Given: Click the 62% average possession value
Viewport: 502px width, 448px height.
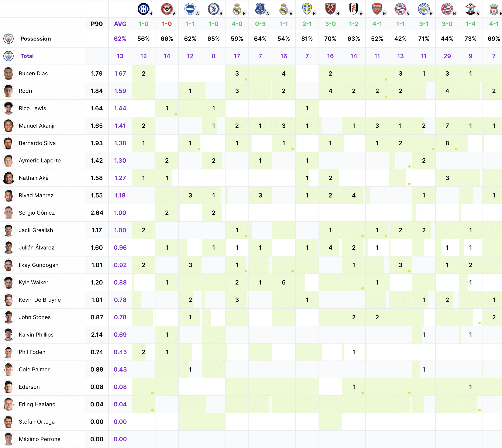Looking at the screenshot, I should tap(120, 39).
